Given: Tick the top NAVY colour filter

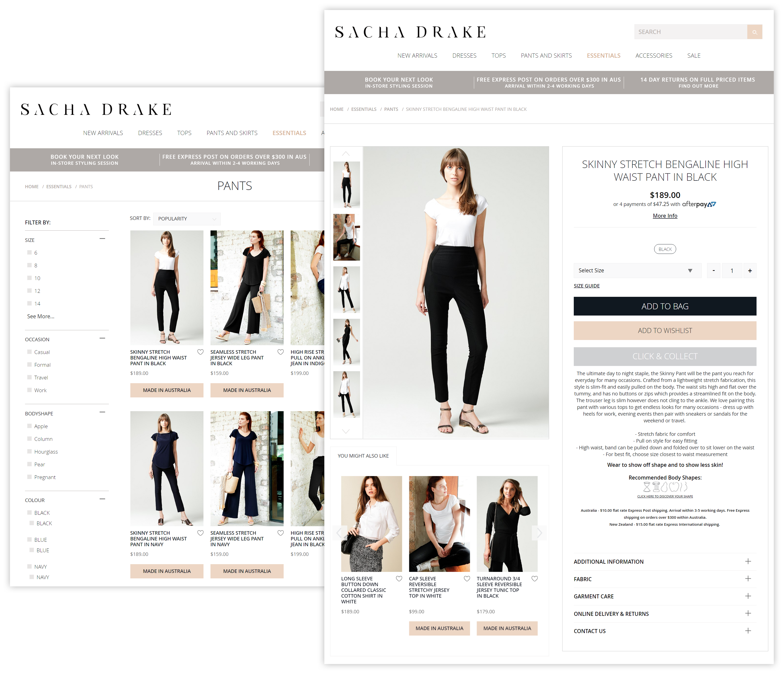Looking at the screenshot, I should point(29,566).
